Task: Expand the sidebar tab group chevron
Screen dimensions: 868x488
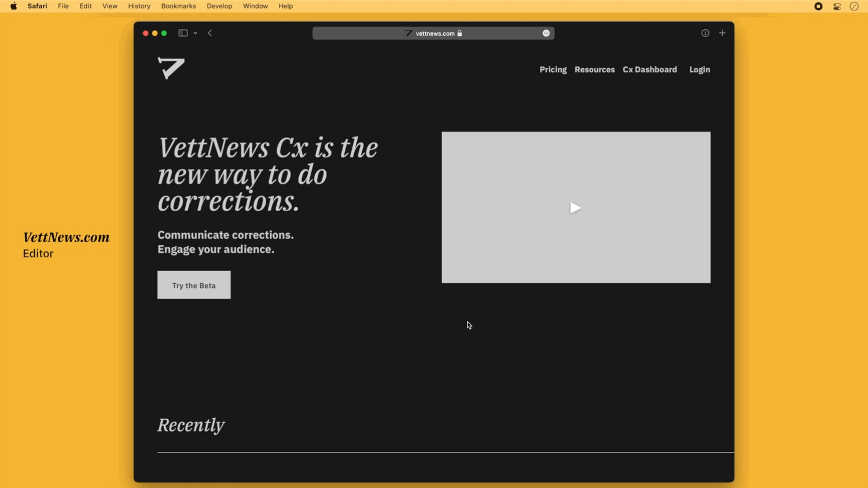Action: [196, 34]
